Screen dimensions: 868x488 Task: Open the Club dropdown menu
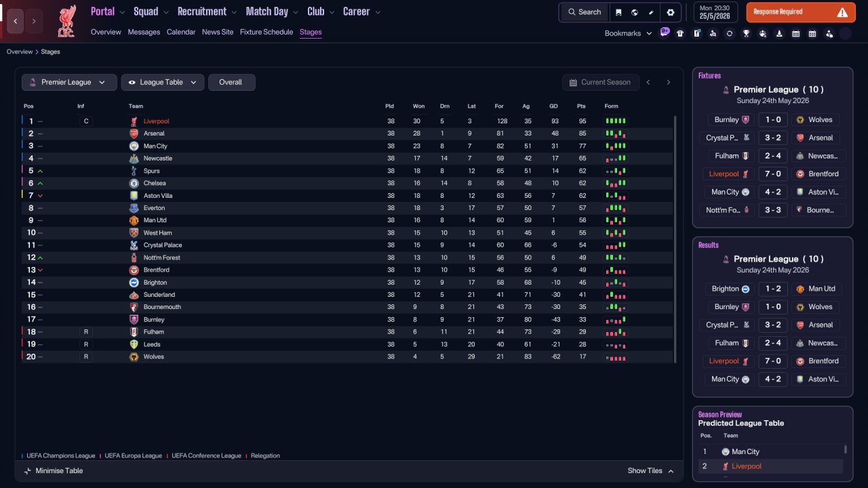[x=321, y=12]
